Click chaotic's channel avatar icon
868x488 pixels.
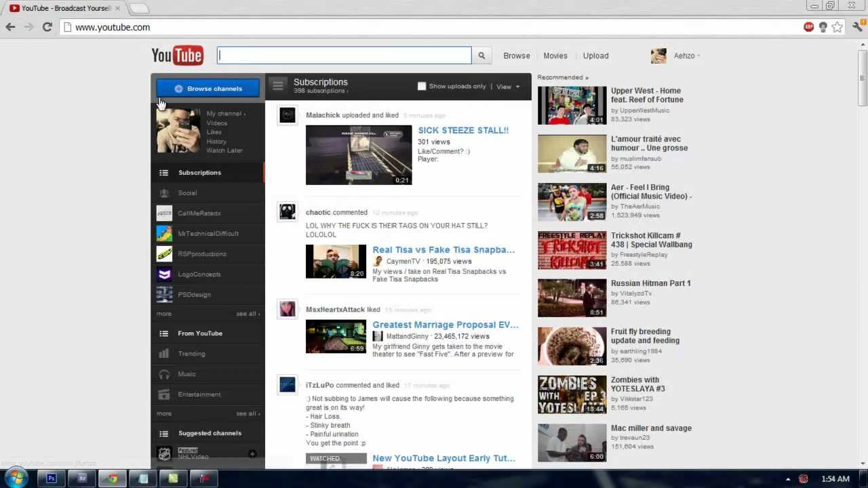287,212
